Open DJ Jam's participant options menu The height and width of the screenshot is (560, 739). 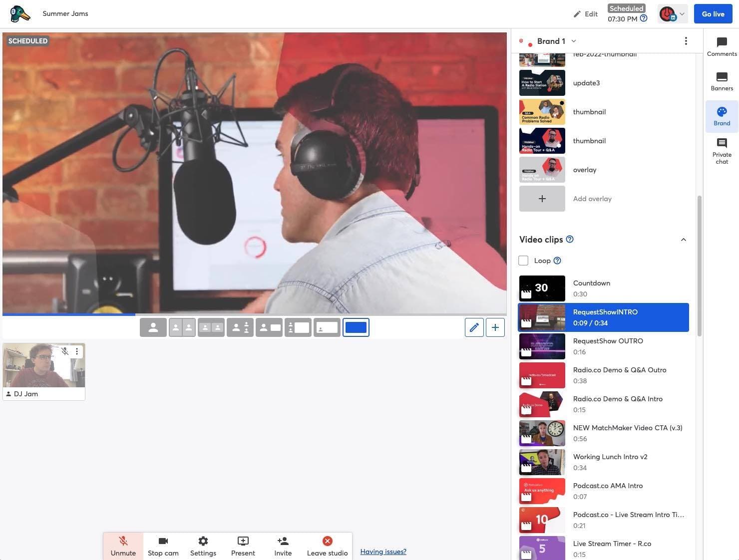point(77,351)
